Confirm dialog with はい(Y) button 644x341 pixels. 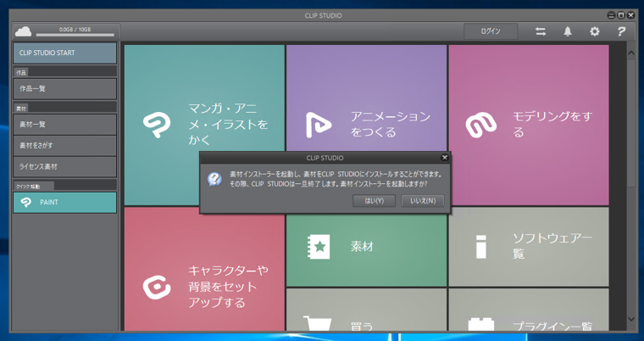tap(375, 201)
